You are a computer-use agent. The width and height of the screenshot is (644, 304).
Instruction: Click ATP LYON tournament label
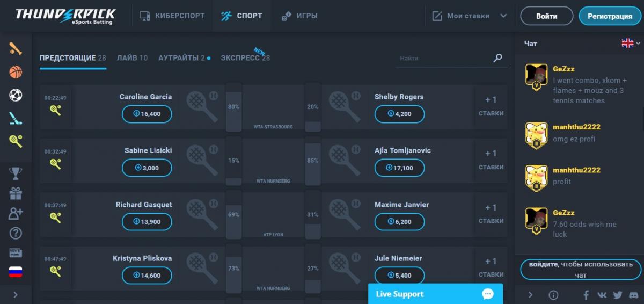click(273, 235)
